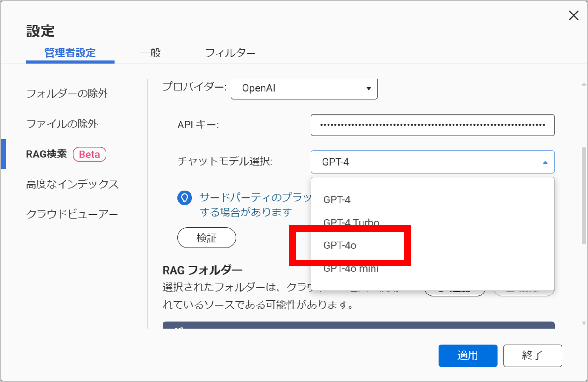Open the プロバイダー OpenAI dropdown
Screen dimensions: 588x382
pos(304,88)
